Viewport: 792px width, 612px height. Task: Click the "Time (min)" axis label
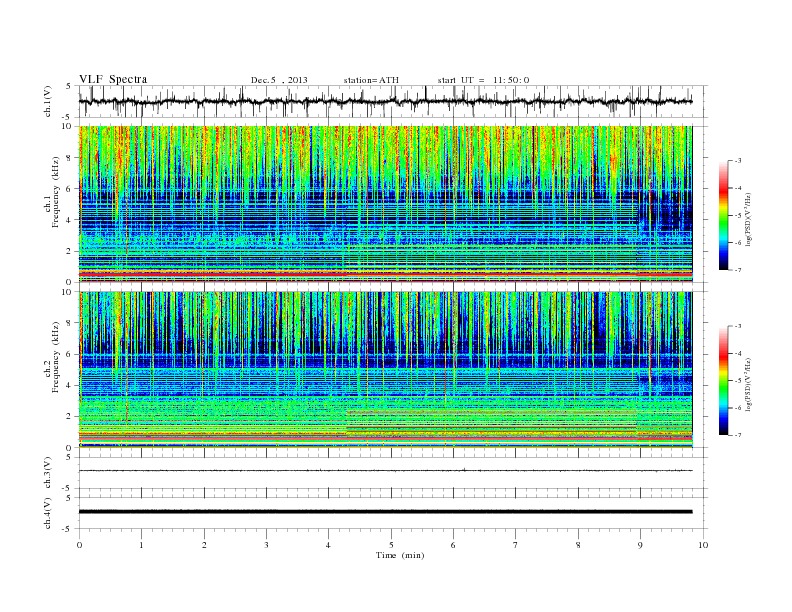(x=400, y=555)
